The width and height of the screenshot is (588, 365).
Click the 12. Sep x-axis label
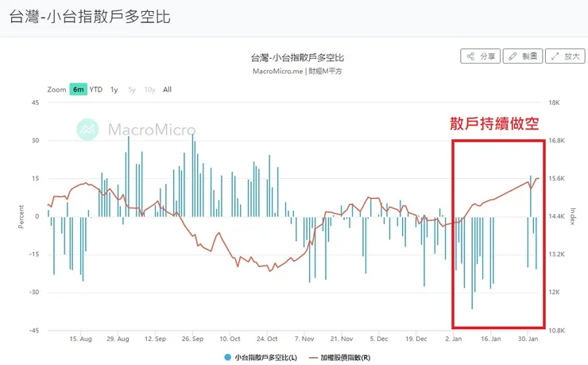coord(155,339)
